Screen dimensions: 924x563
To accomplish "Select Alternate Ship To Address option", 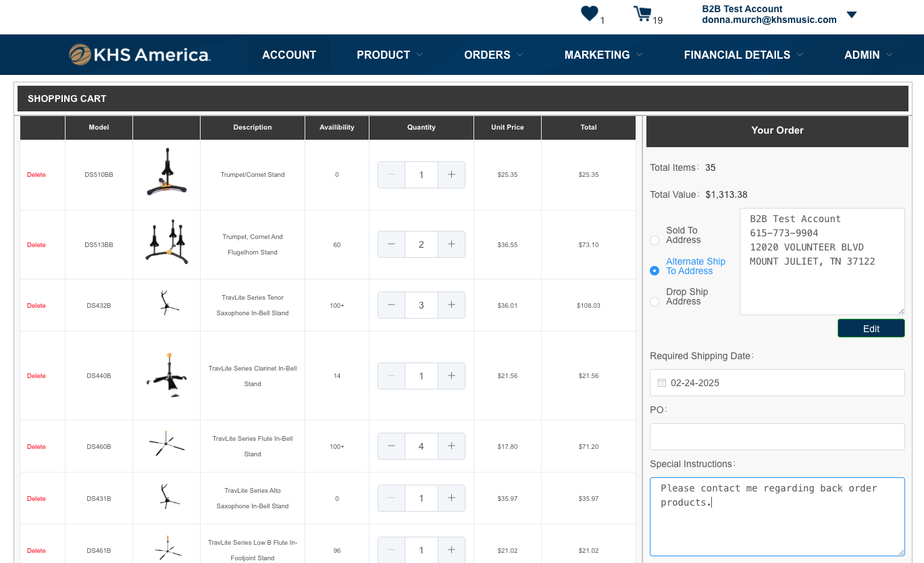I will pyautogui.click(x=654, y=271).
